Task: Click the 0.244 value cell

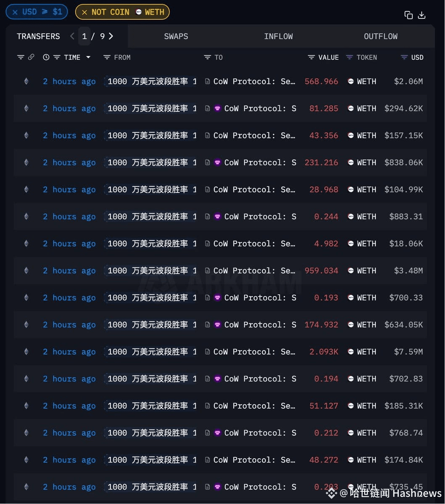Action: coord(326,217)
